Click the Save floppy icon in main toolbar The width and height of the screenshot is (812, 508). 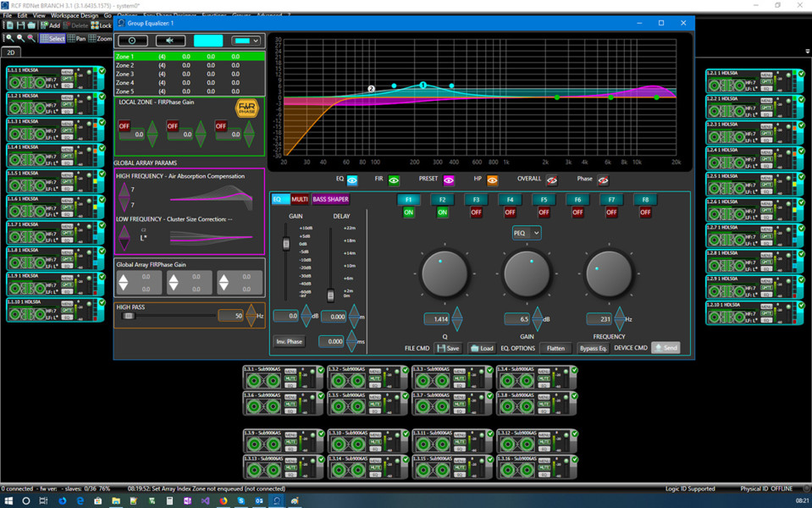pos(20,25)
